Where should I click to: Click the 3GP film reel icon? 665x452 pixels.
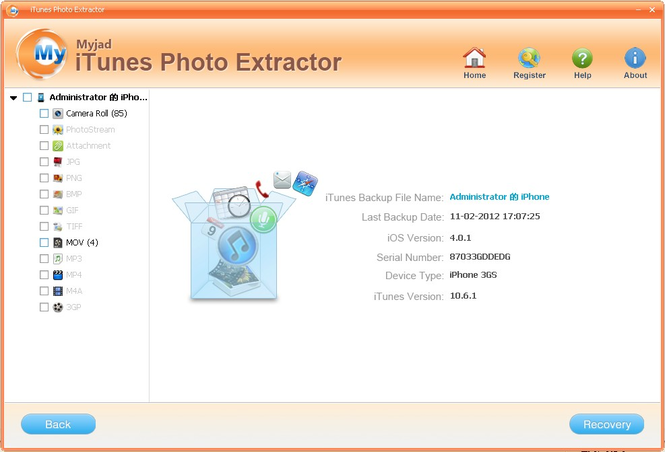[x=58, y=307]
